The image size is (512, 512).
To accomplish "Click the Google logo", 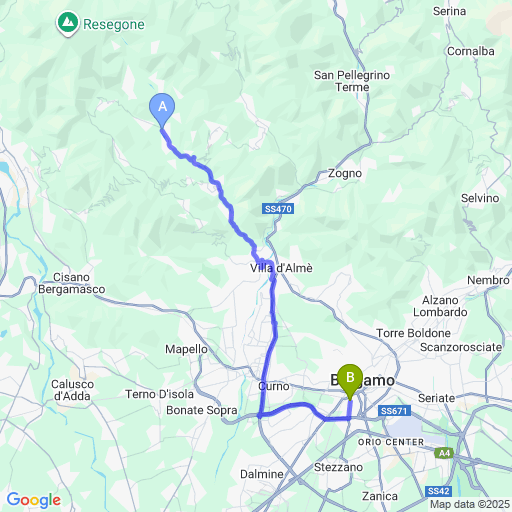I will (x=34, y=500).
